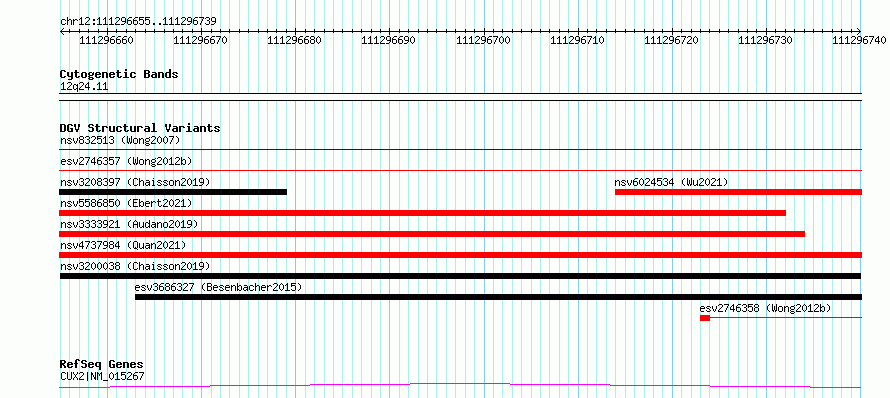Open variant nsv832513 (Wong2007) label
Screen dimensions: 890x398
(x=120, y=140)
